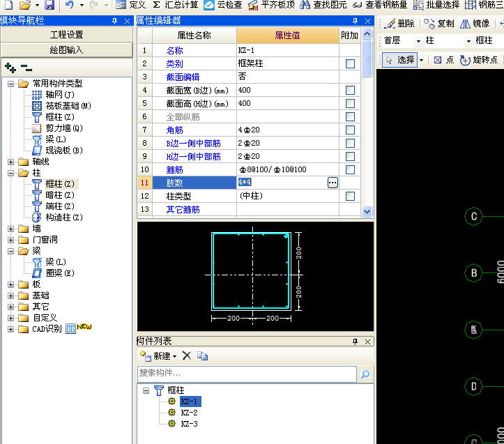Click the property table scroll-down arrow
The height and width of the screenshot is (444, 504).
coord(367,211)
